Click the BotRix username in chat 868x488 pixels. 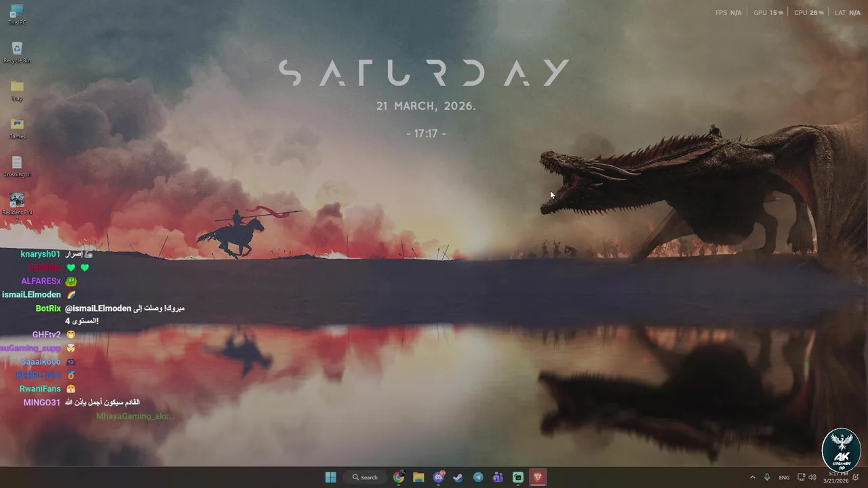pyautogui.click(x=48, y=308)
